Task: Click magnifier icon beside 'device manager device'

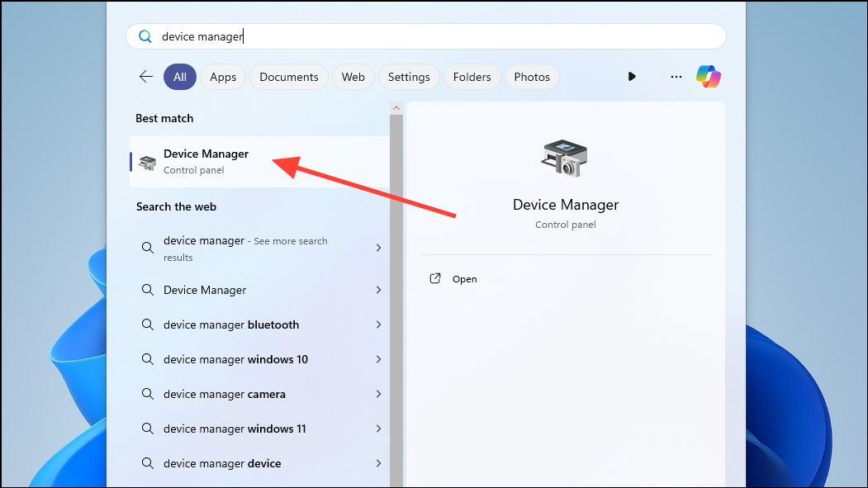Action: coord(147,463)
